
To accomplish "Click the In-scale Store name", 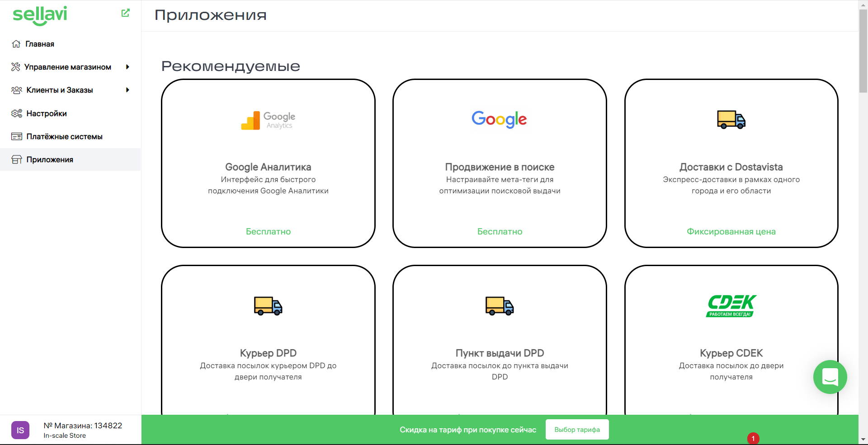I will pos(65,436).
